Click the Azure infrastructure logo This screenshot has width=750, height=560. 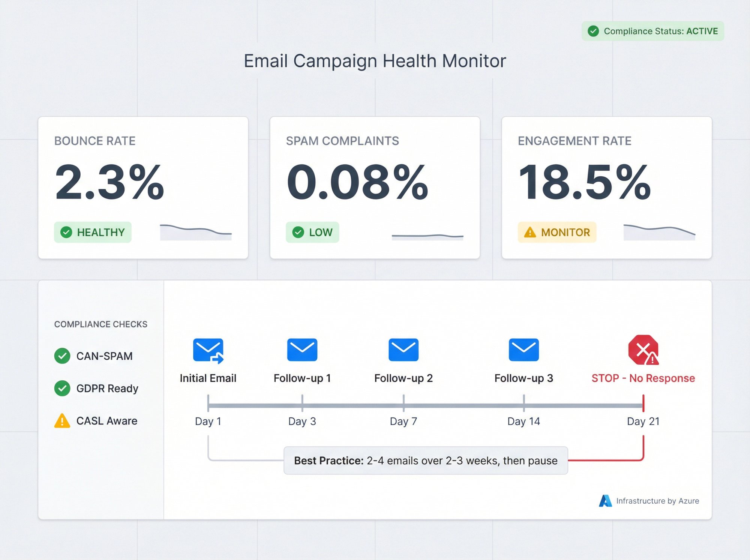point(605,501)
